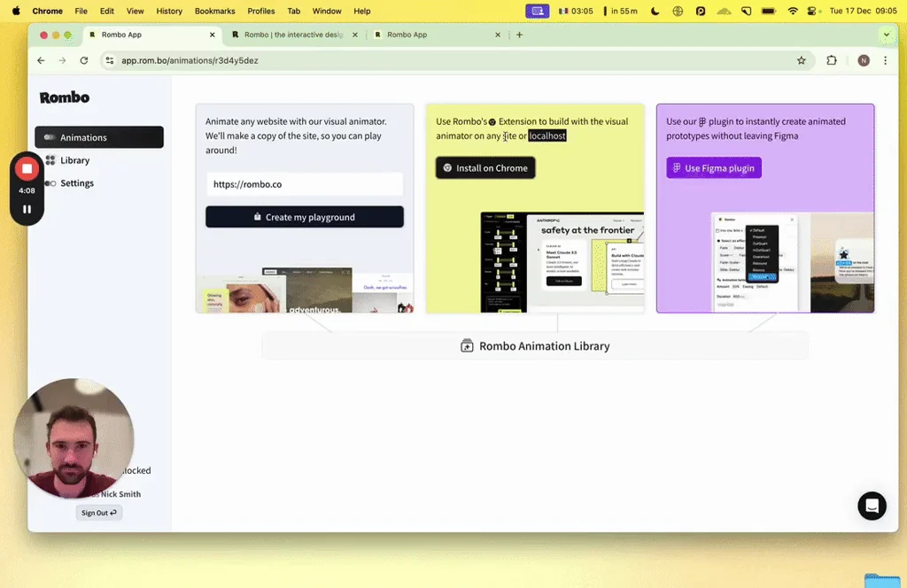Stop the screen recording
Screen dimensions: 907x588
coord(27,168)
